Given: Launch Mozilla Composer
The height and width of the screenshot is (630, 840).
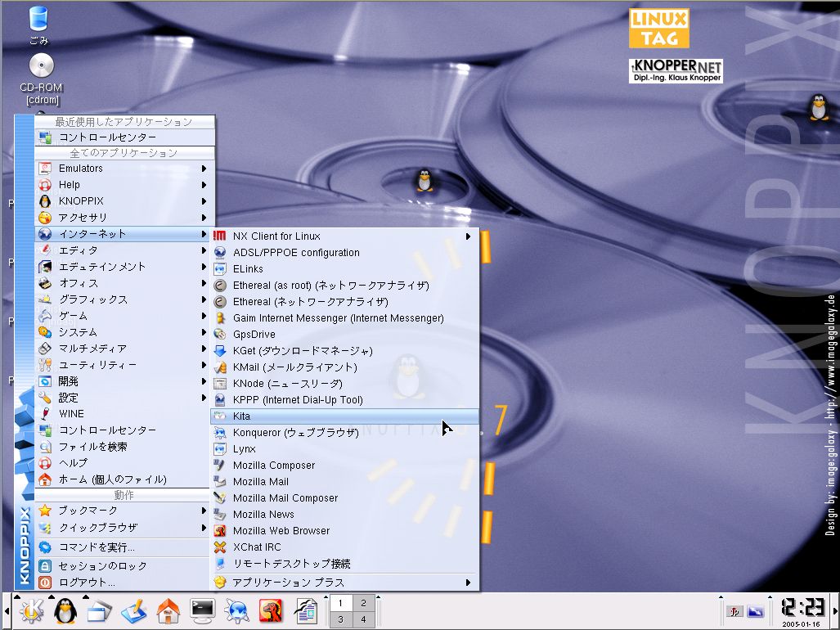Looking at the screenshot, I should point(344,466).
